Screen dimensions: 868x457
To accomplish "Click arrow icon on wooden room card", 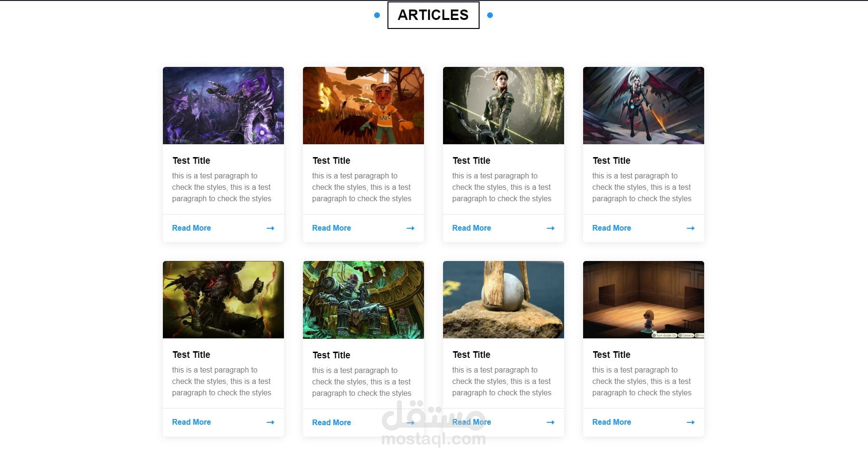I will (690, 422).
